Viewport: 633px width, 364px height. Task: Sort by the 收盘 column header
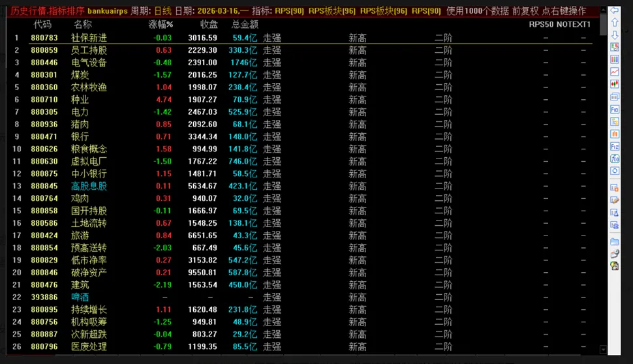point(209,24)
